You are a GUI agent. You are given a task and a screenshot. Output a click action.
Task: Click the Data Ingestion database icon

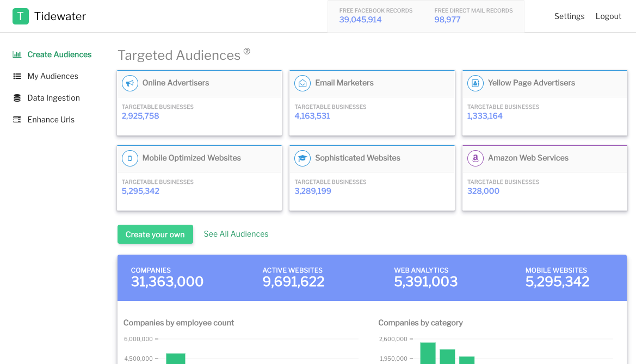point(17,98)
